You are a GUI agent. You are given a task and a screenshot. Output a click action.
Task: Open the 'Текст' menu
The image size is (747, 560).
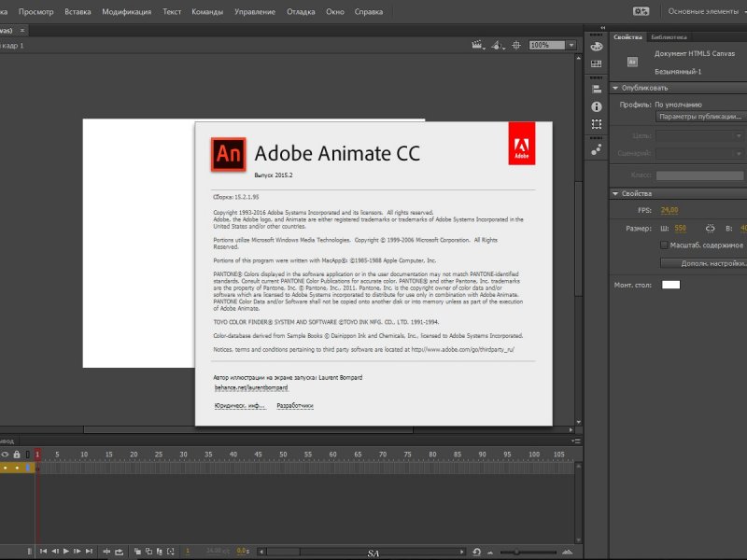[172, 12]
